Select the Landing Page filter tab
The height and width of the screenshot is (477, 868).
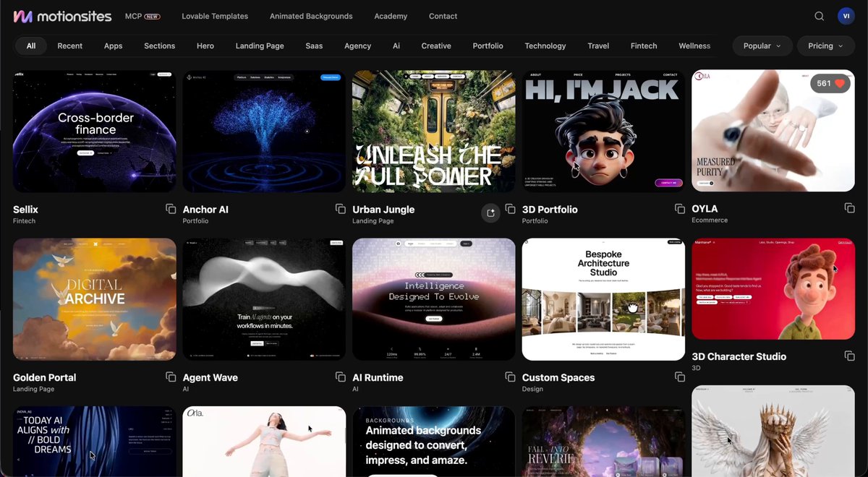click(x=260, y=46)
